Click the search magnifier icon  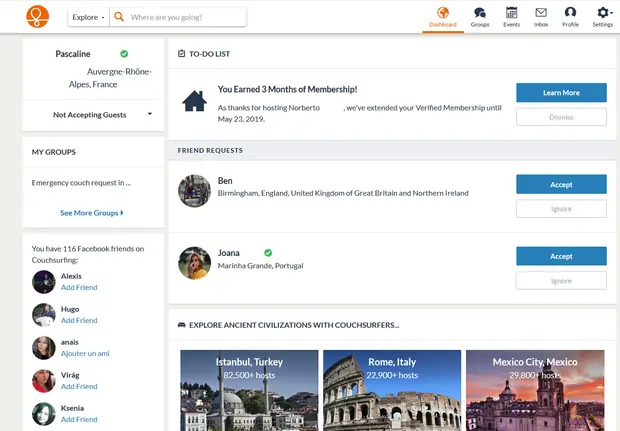[x=119, y=17]
